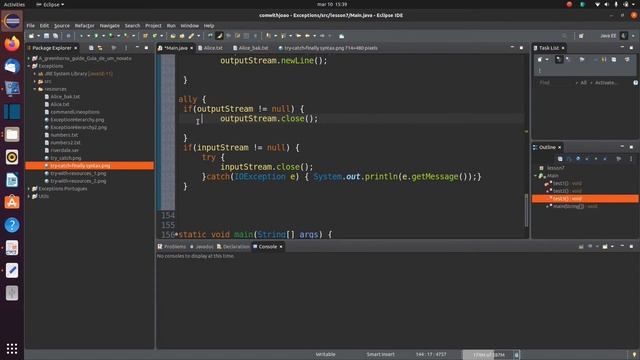Image resolution: width=640 pixels, height=360 pixels.
Task: Open the Navigate menu
Action: (x=110, y=25)
